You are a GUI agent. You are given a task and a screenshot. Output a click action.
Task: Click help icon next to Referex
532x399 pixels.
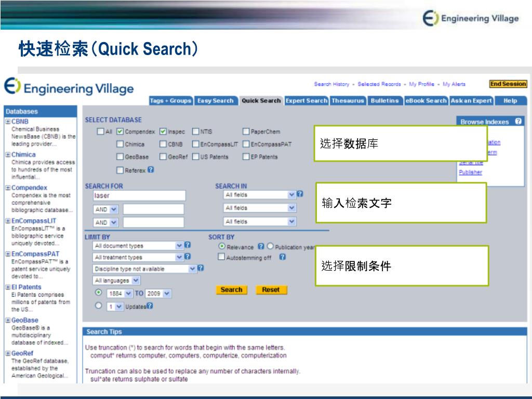[151, 169]
